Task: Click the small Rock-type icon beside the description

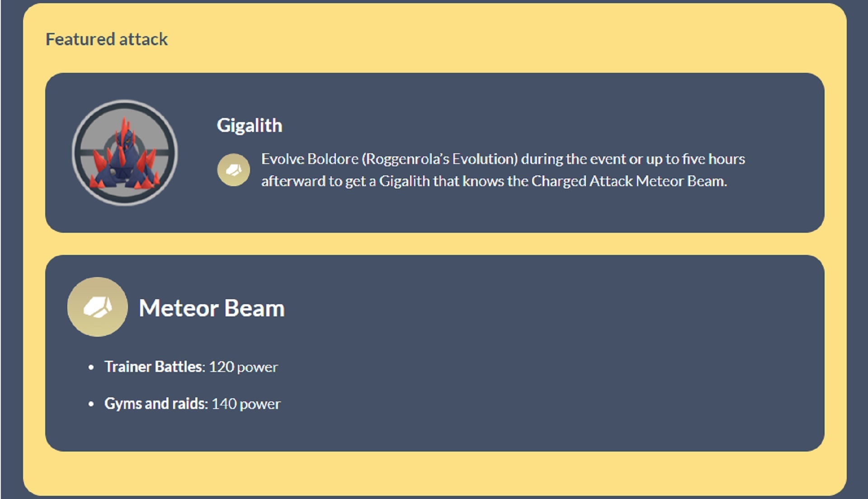Action: click(233, 170)
